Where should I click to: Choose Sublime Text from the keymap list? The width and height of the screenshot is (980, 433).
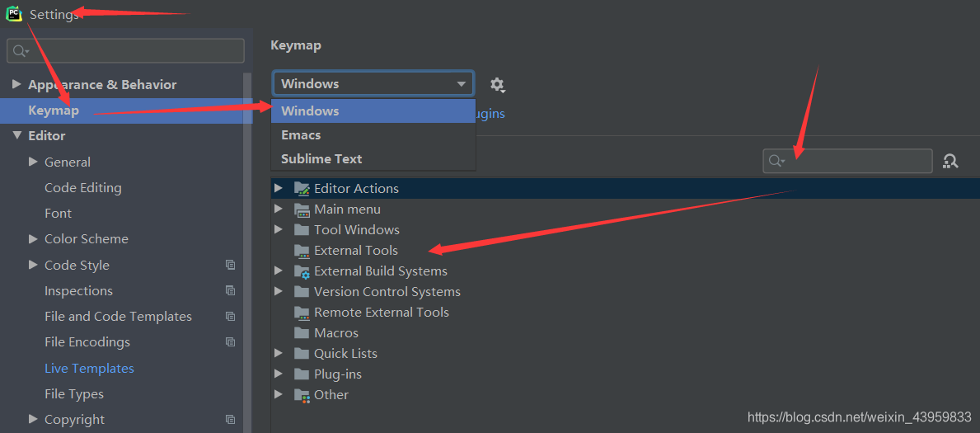click(x=373, y=159)
